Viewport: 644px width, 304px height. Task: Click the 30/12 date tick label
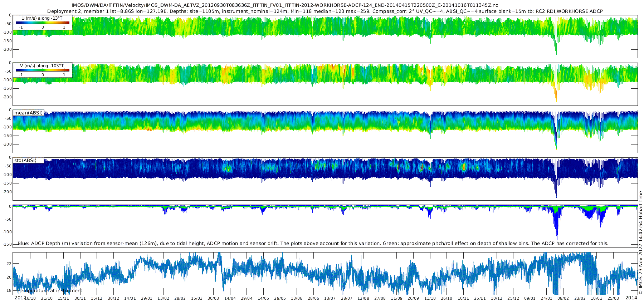click(113, 299)
